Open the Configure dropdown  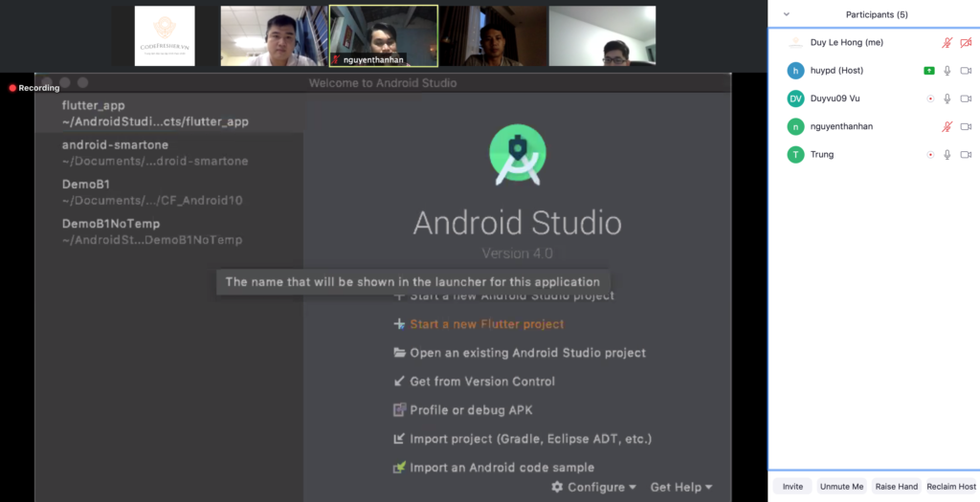(593, 487)
